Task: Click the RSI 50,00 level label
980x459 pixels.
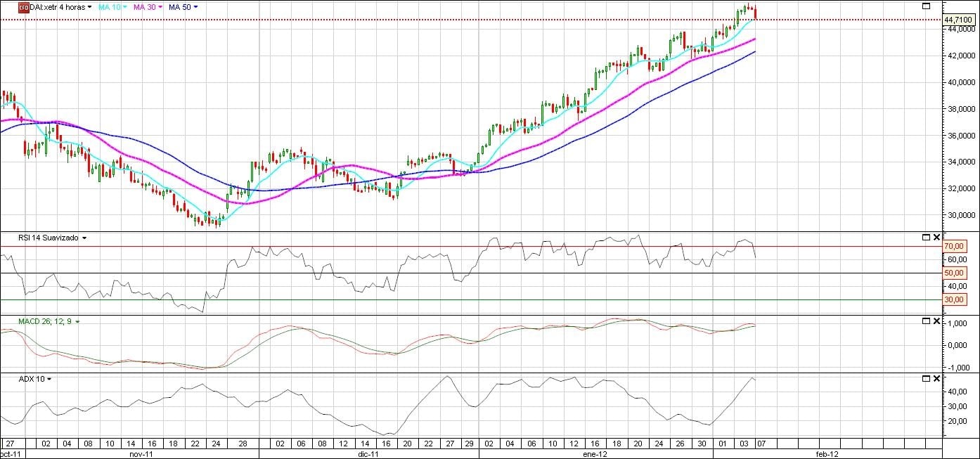Action: tap(953, 273)
